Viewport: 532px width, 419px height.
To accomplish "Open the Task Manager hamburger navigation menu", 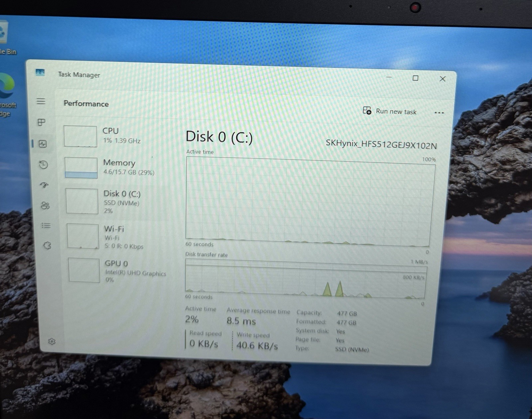I will pos(41,101).
